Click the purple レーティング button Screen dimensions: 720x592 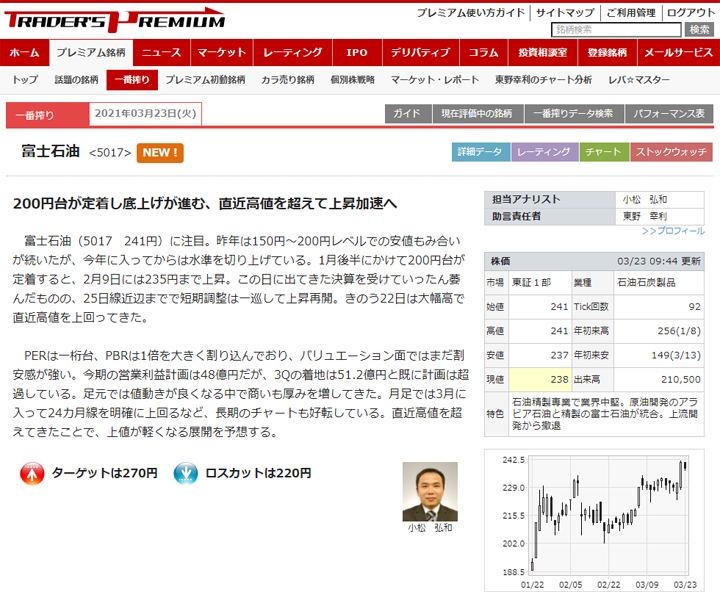pyautogui.click(x=545, y=152)
